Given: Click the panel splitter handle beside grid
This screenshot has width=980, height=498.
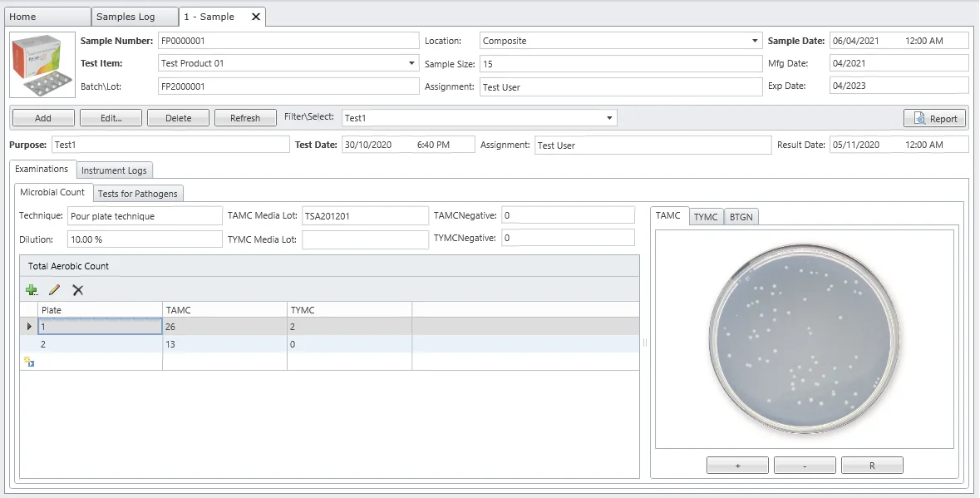Looking at the screenshot, I should click(x=645, y=343).
